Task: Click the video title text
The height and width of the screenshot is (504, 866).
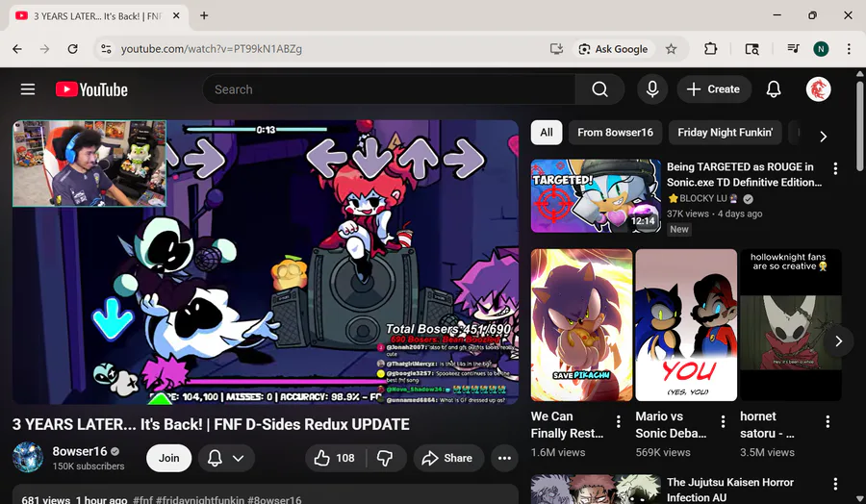Action: click(211, 424)
